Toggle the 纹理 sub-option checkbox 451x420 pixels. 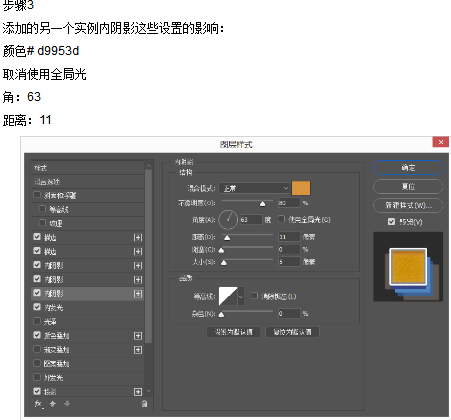[42, 222]
